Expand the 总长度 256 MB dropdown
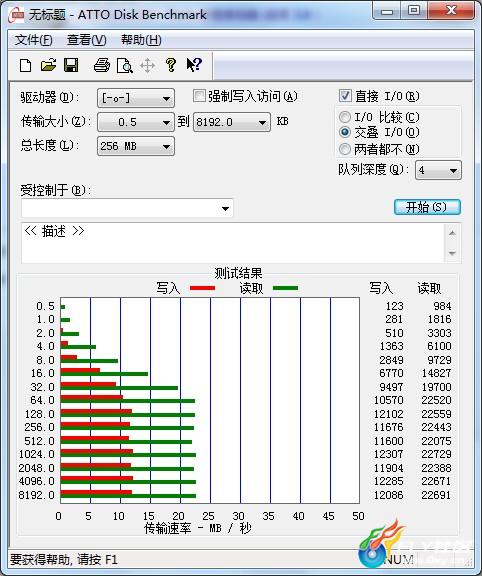 [136, 146]
